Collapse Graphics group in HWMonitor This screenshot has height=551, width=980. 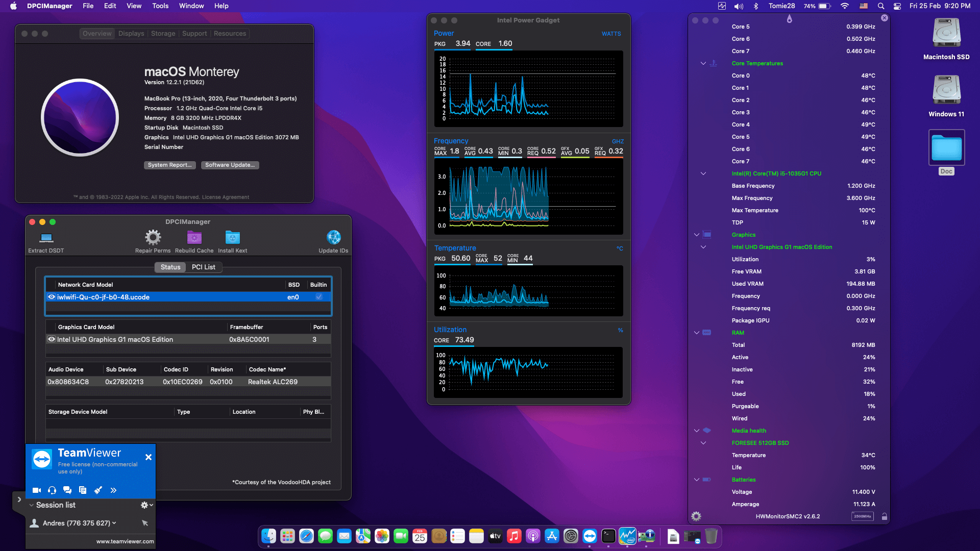[697, 235]
